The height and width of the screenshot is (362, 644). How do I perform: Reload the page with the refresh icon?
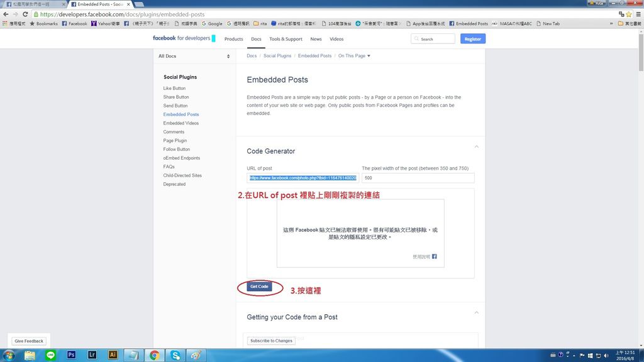(x=25, y=14)
